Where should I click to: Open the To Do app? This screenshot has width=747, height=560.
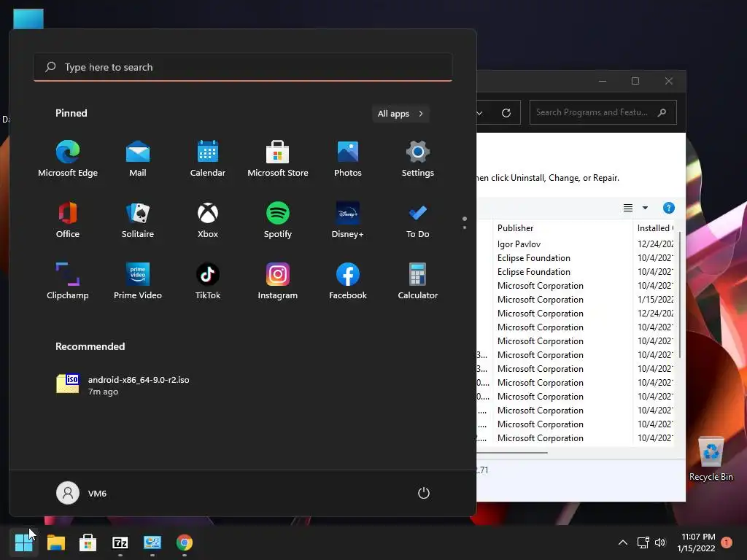[x=418, y=220]
